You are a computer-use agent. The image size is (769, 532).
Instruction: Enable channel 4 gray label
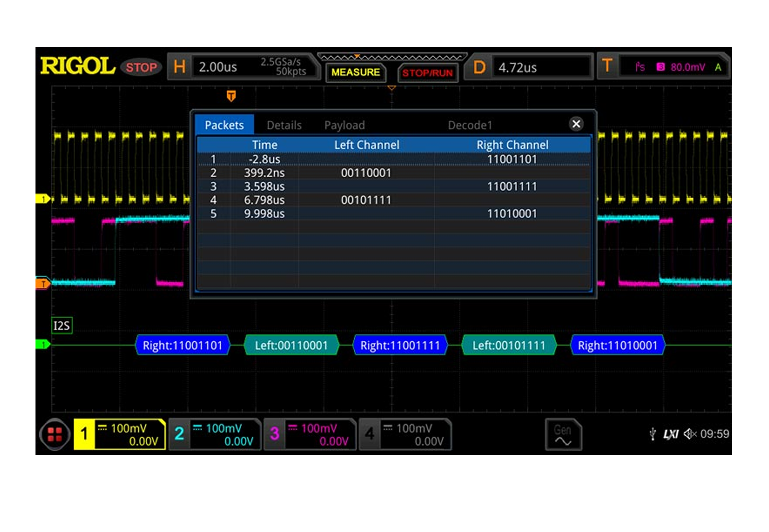pos(369,434)
